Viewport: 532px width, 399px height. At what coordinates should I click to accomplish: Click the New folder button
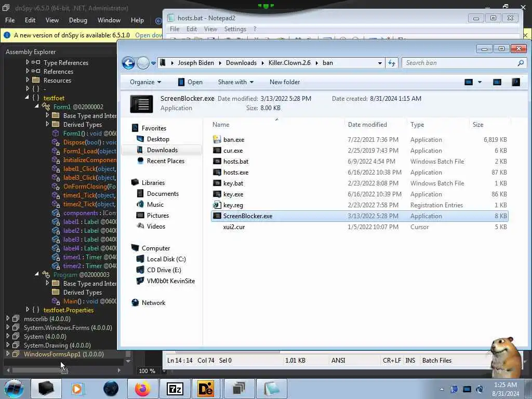click(285, 82)
